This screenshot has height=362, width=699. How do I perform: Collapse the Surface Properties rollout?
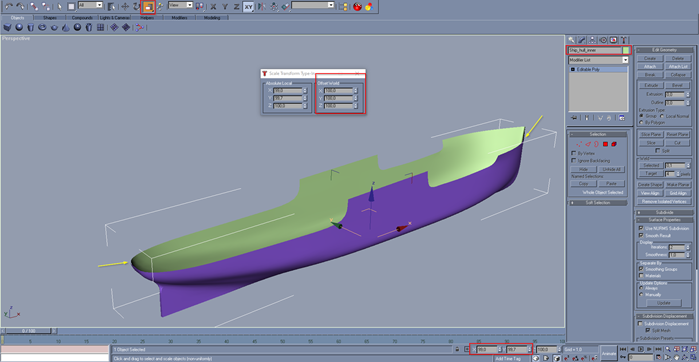click(x=665, y=220)
